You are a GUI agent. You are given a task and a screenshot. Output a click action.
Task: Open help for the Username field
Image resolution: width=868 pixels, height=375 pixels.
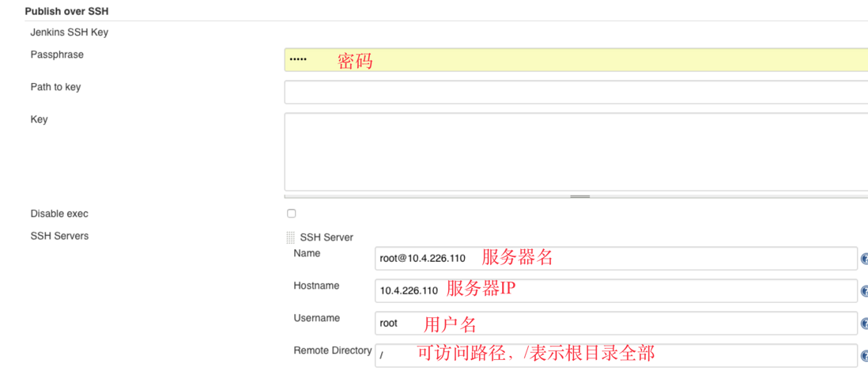(x=865, y=324)
